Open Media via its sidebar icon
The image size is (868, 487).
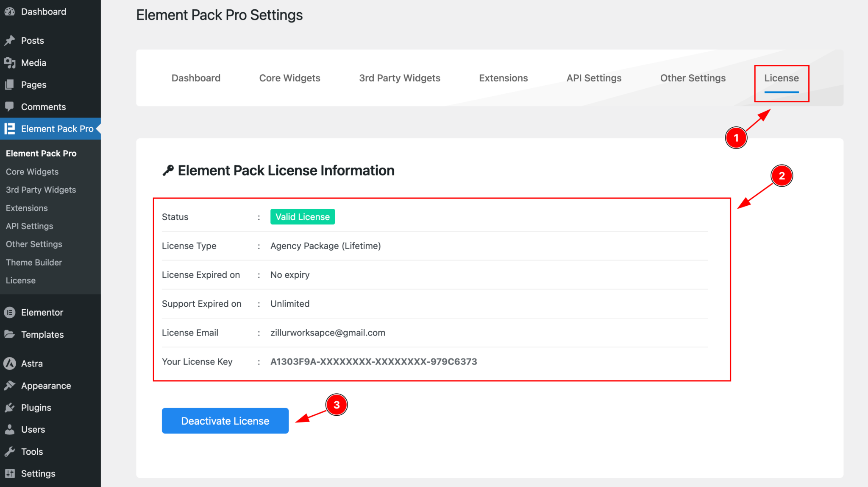click(x=10, y=62)
